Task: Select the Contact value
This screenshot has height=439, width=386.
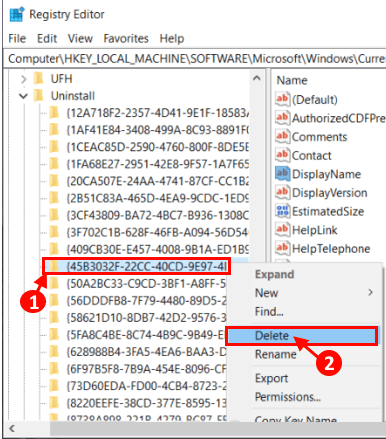Action: 312,156
